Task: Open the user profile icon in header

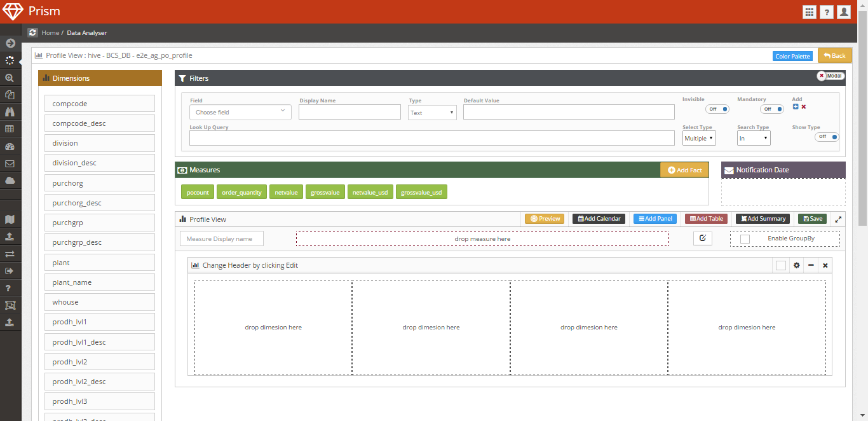Action: point(844,11)
